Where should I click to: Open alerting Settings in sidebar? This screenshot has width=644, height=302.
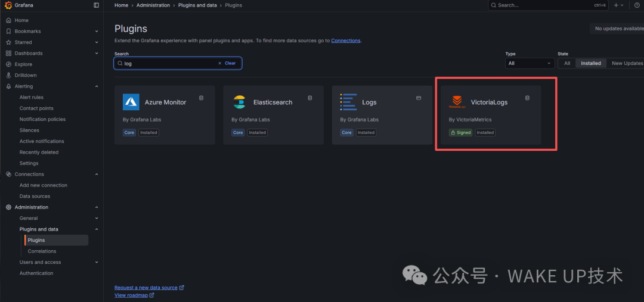pos(29,163)
